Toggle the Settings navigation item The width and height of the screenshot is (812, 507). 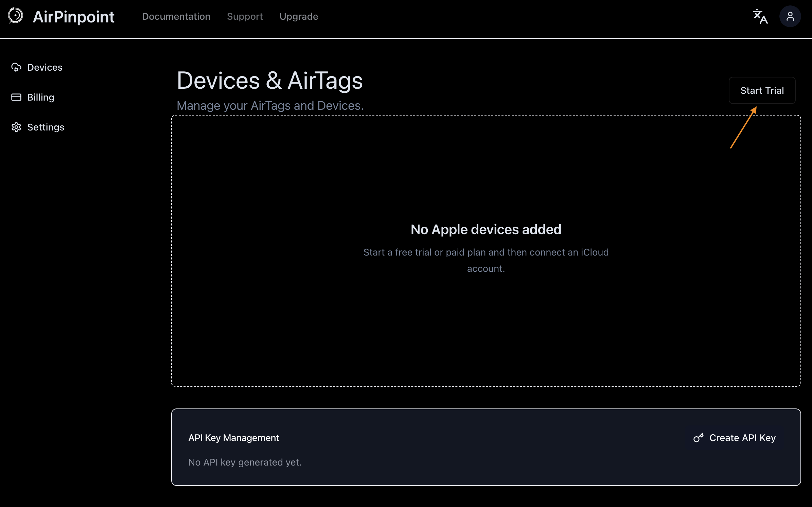click(46, 127)
